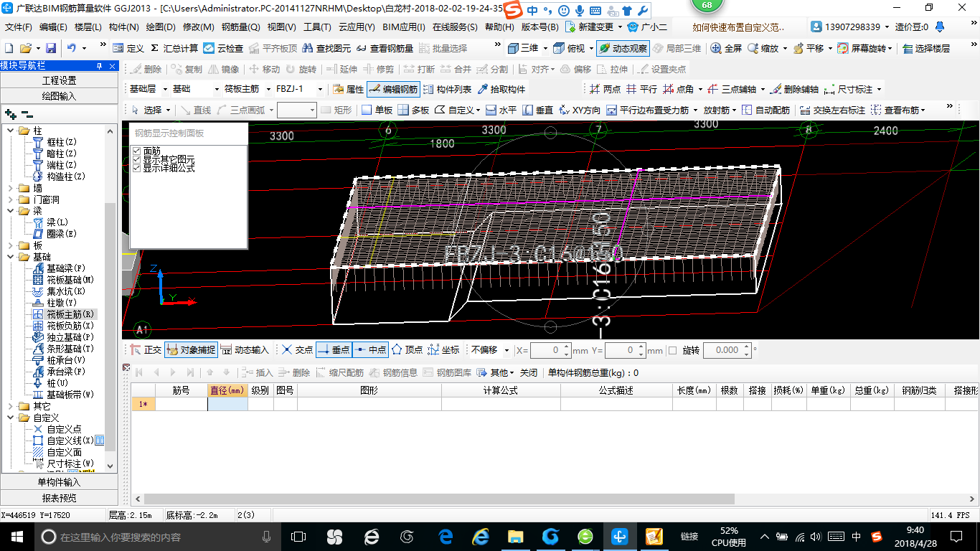Enable 交点 intersection snap
The width and height of the screenshot is (980, 551).
[297, 350]
